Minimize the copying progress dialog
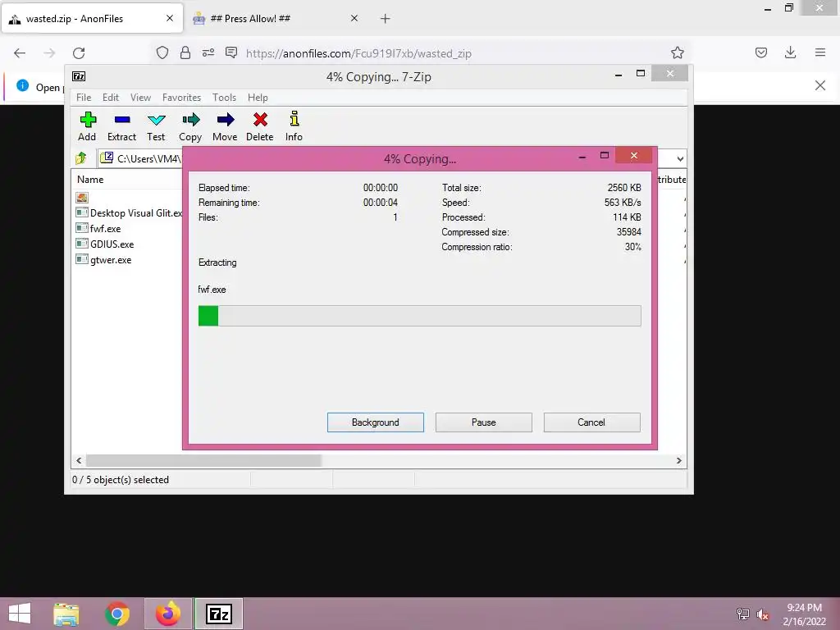 pyautogui.click(x=582, y=157)
